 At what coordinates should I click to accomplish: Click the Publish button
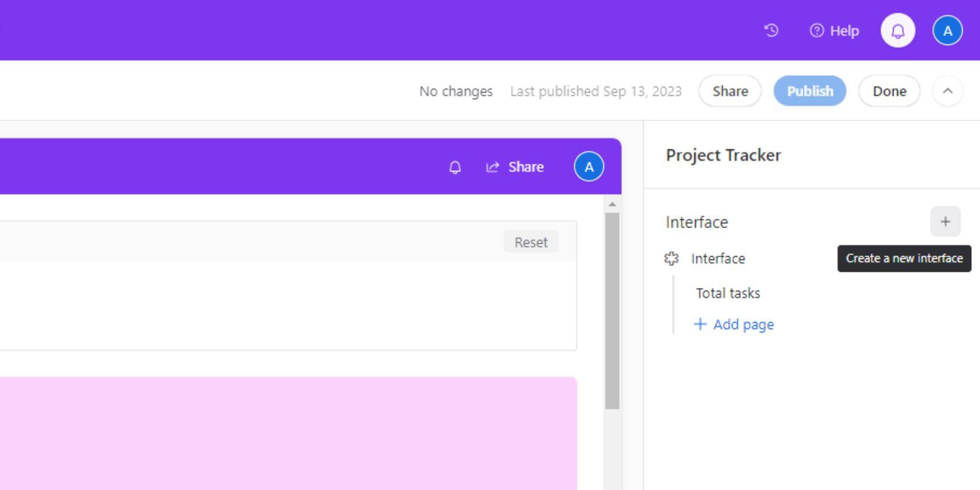pos(809,91)
